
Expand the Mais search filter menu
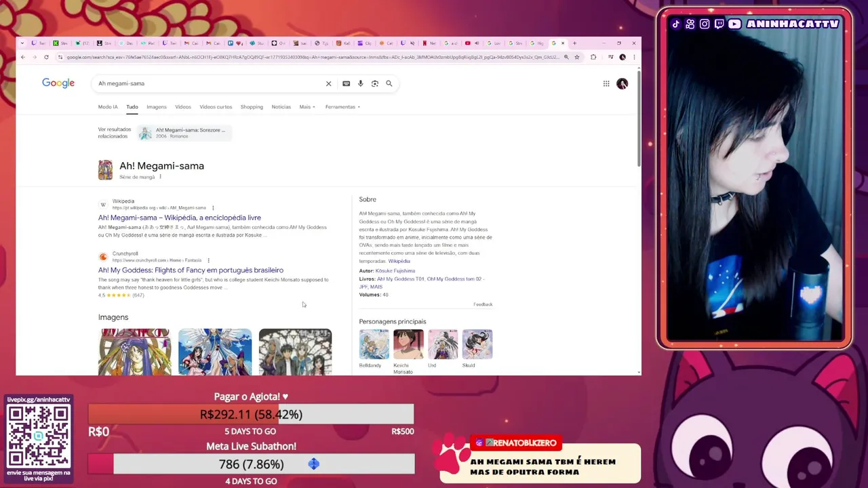tap(307, 107)
